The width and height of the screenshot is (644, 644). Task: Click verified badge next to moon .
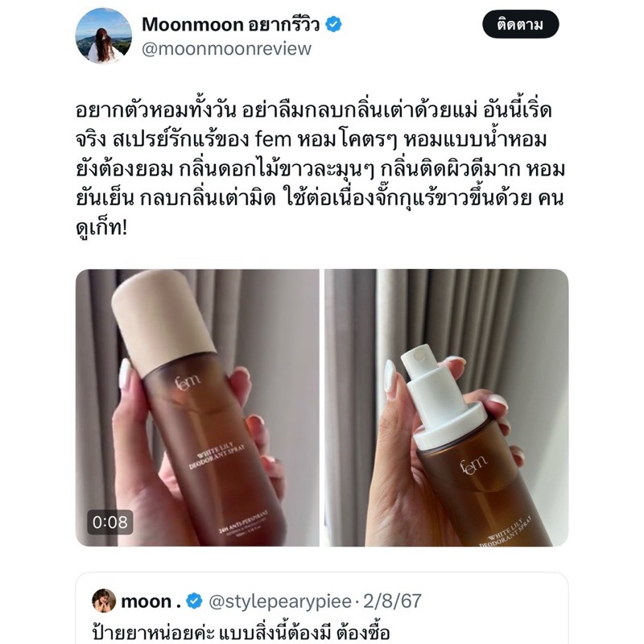[x=194, y=601]
